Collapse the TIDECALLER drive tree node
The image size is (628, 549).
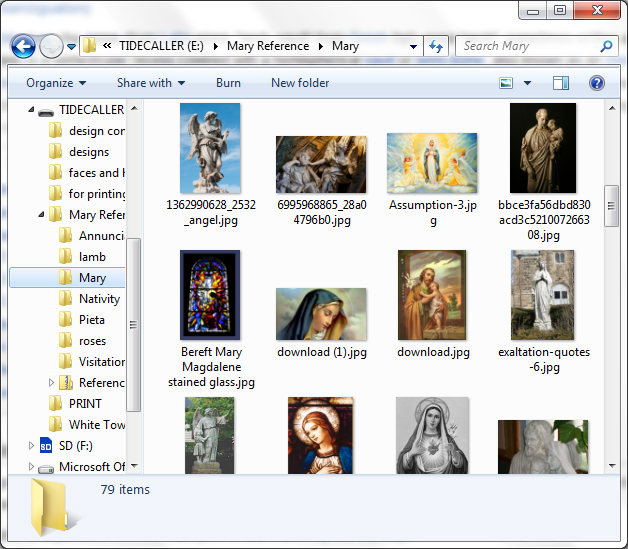pyautogui.click(x=31, y=110)
